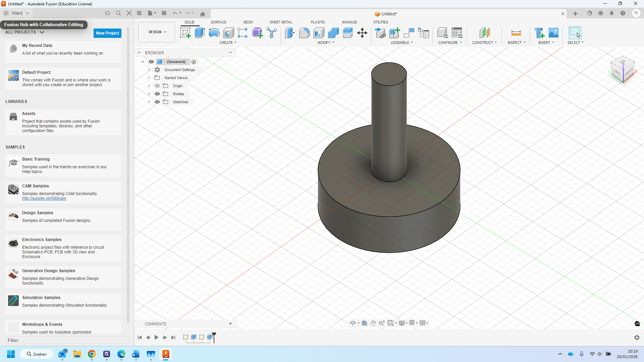Open the MODIFY menu dropdown
644x362 pixels.
[326, 43]
